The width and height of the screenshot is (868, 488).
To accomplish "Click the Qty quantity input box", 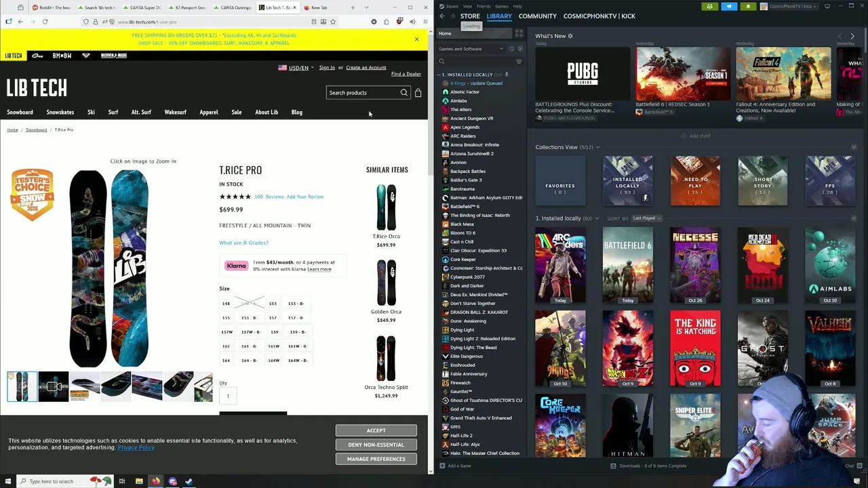I will tap(228, 396).
